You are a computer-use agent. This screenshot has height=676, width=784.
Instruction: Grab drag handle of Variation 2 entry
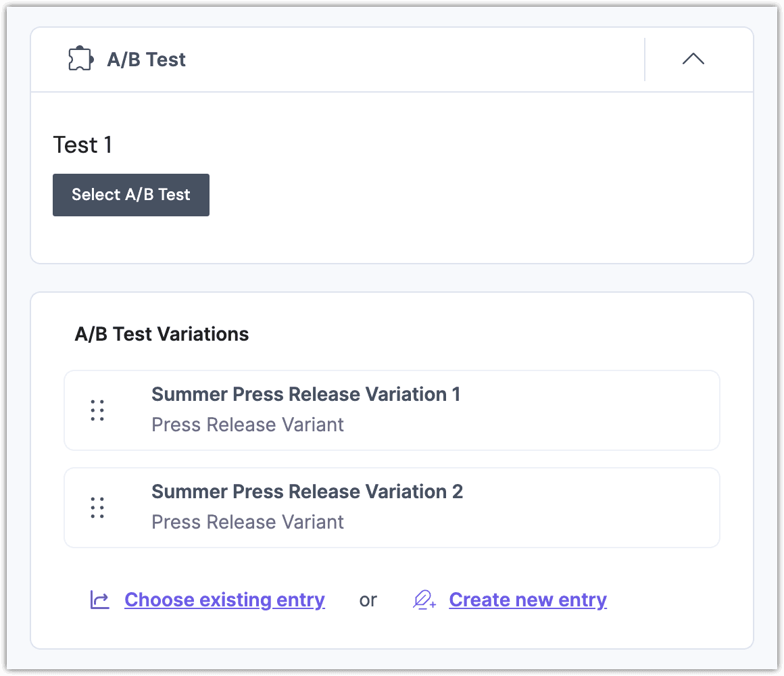97,508
